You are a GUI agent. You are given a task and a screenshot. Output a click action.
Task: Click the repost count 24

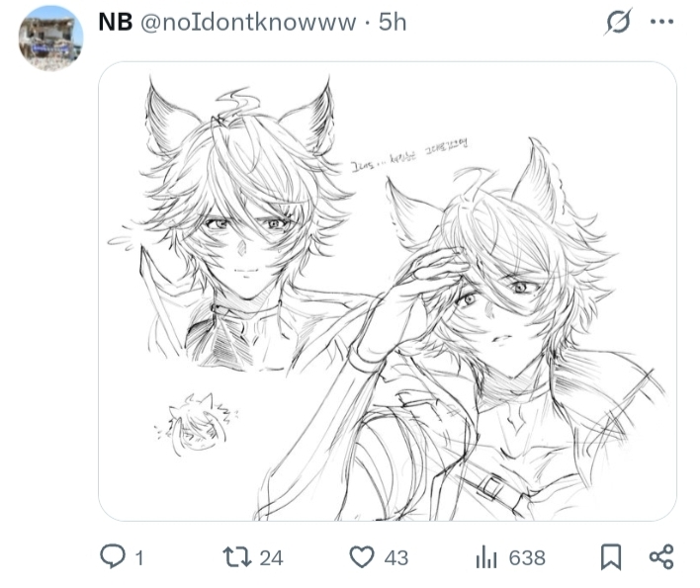272,558
